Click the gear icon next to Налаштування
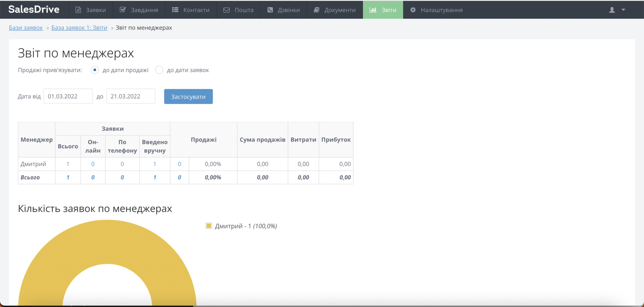Screen dimensions: 644x307 click(x=413, y=10)
